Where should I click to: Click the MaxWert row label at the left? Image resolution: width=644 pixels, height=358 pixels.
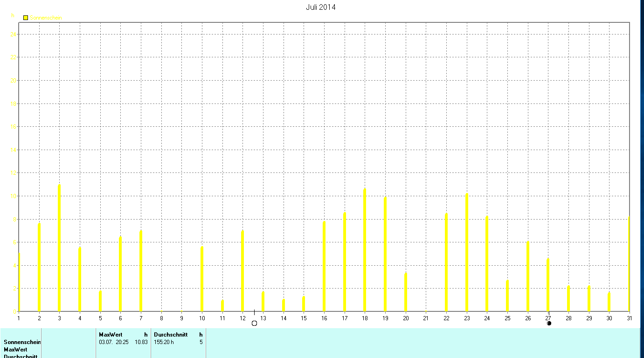pyautogui.click(x=15, y=350)
